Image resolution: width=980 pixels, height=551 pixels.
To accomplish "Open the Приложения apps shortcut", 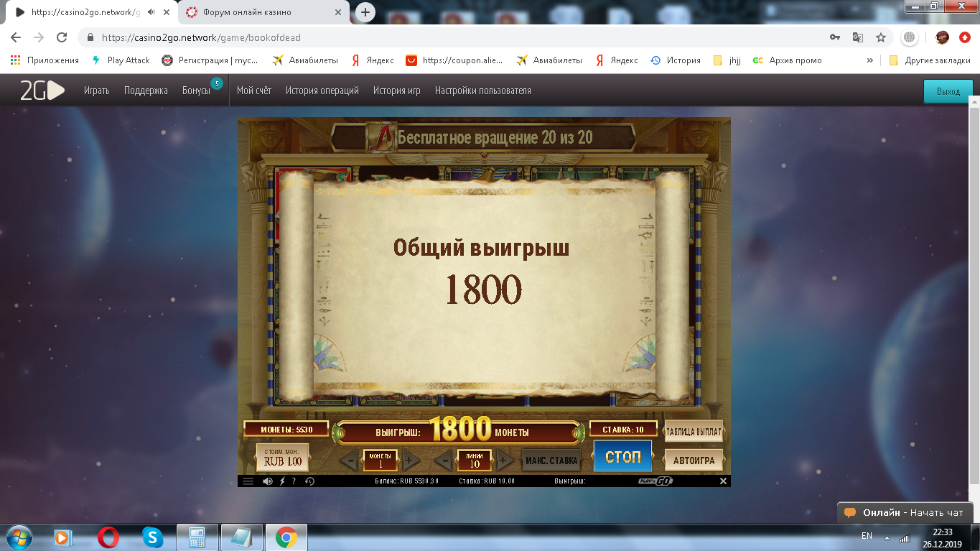I will click(45, 60).
